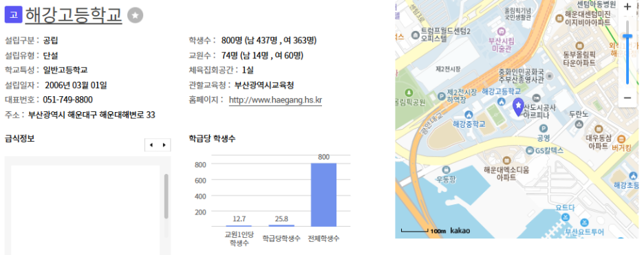
Task: Click the kakao logo on the map
Action: (x=460, y=230)
